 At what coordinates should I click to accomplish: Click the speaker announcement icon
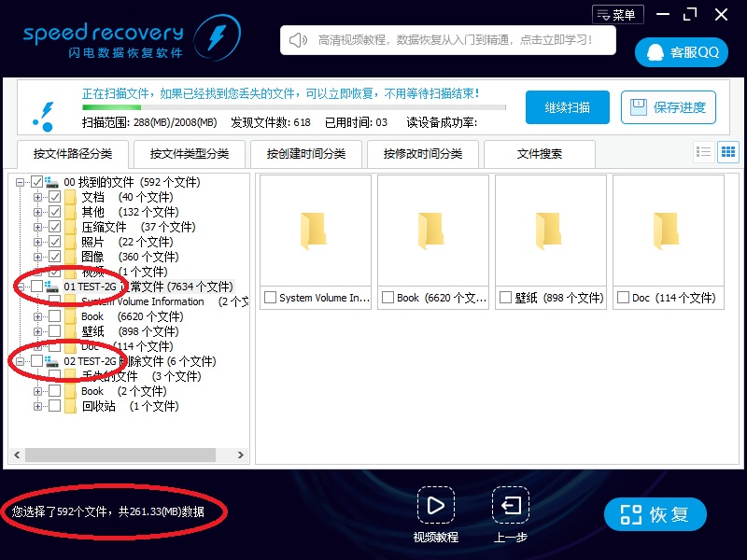point(298,40)
